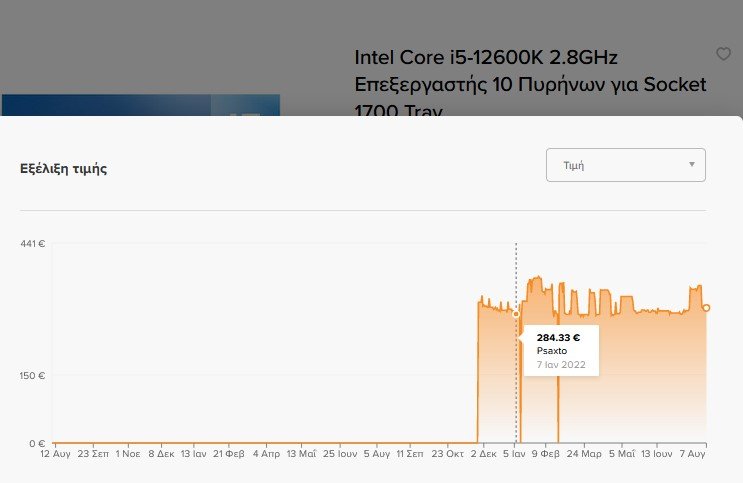Click the dropdown arrow beside Τιμή
743x483 pixels.
(x=691, y=164)
